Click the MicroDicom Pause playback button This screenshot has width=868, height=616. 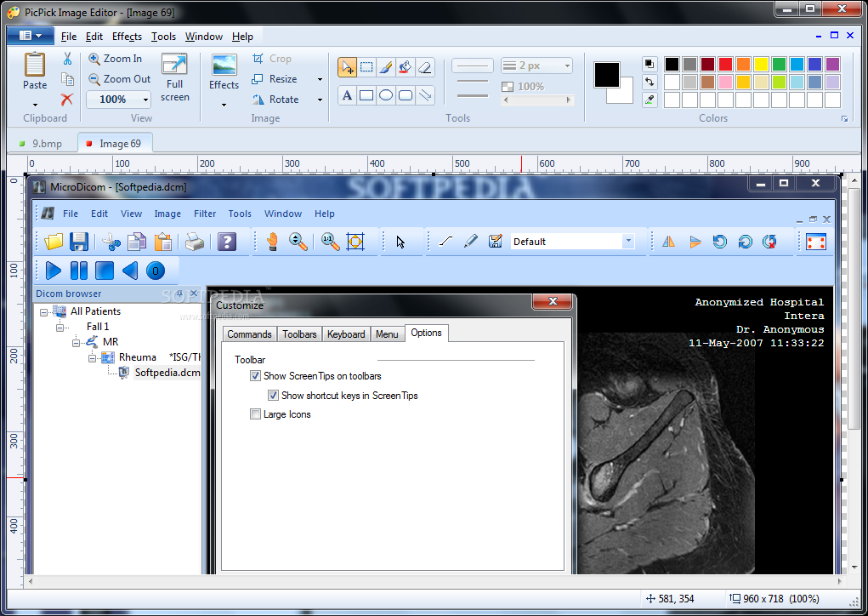tap(78, 271)
